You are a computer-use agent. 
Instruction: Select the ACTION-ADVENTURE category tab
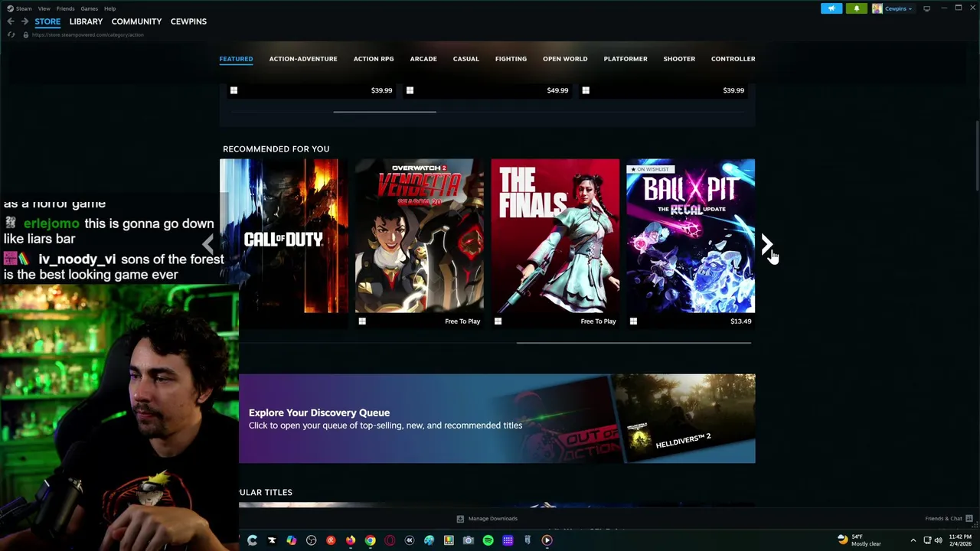[303, 59]
